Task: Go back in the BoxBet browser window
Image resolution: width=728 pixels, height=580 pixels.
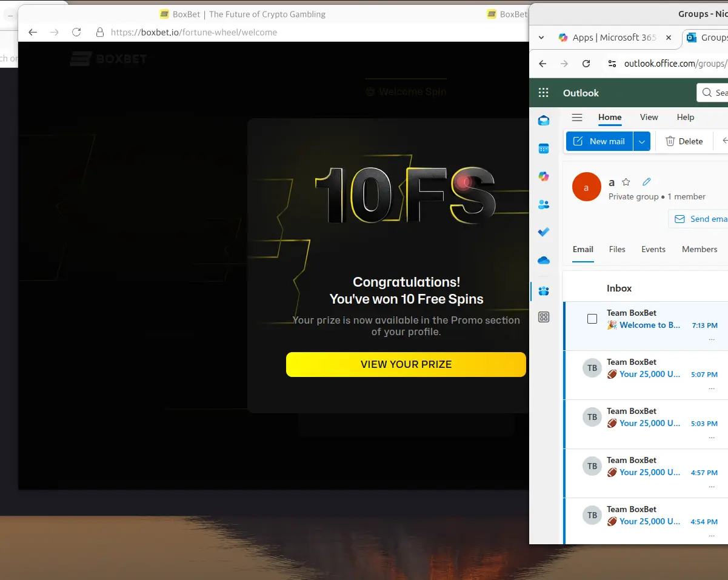Action: (x=33, y=32)
